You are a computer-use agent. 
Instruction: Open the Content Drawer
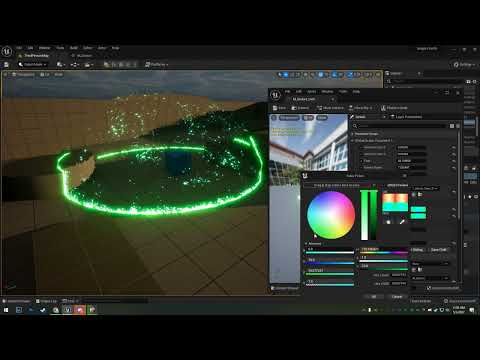tap(16, 301)
